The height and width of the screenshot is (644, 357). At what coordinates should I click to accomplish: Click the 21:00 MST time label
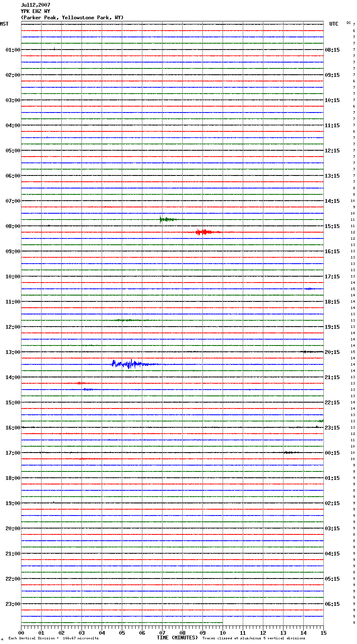pos(13,554)
